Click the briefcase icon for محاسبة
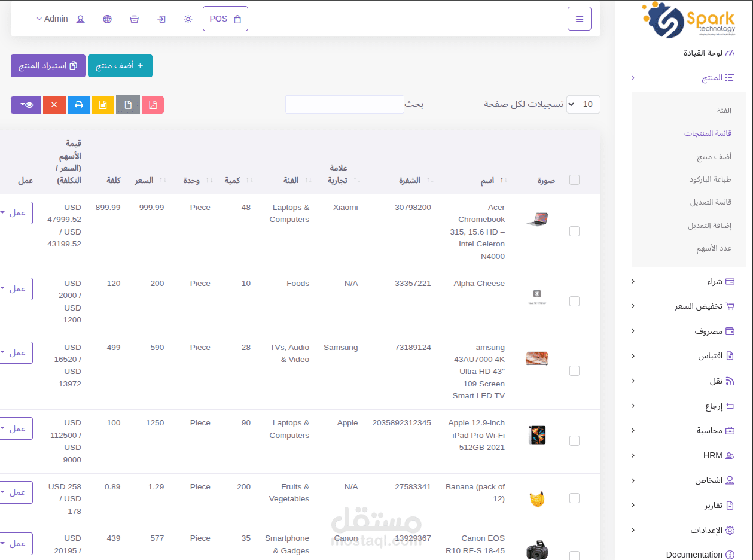This screenshot has height=560, width=753. (x=730, y=430)
